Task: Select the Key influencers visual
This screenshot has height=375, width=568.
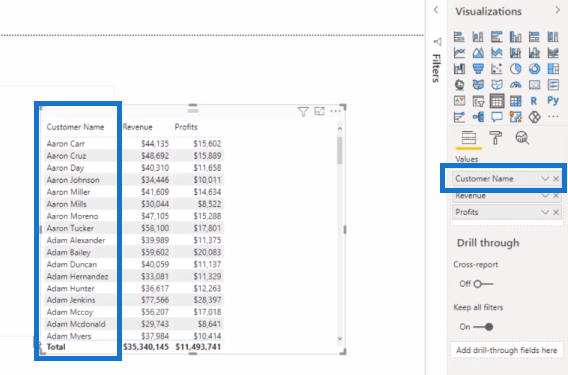Action: coord(459,117)
